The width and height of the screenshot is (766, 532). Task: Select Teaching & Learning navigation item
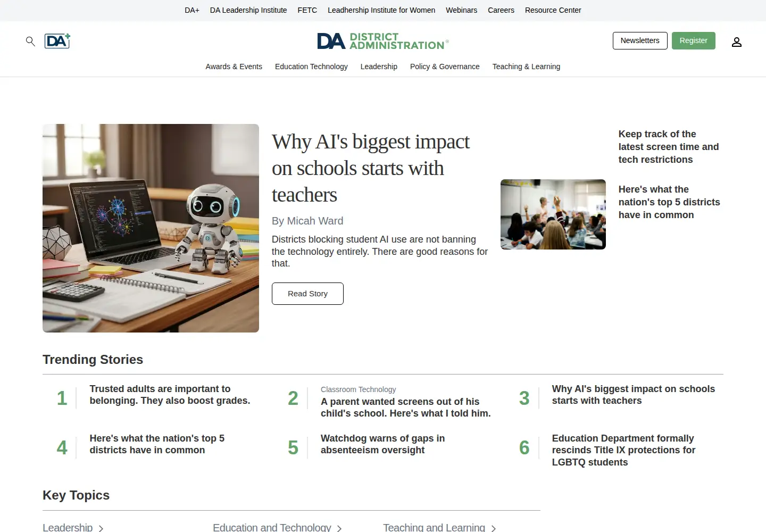coord(526,66)
